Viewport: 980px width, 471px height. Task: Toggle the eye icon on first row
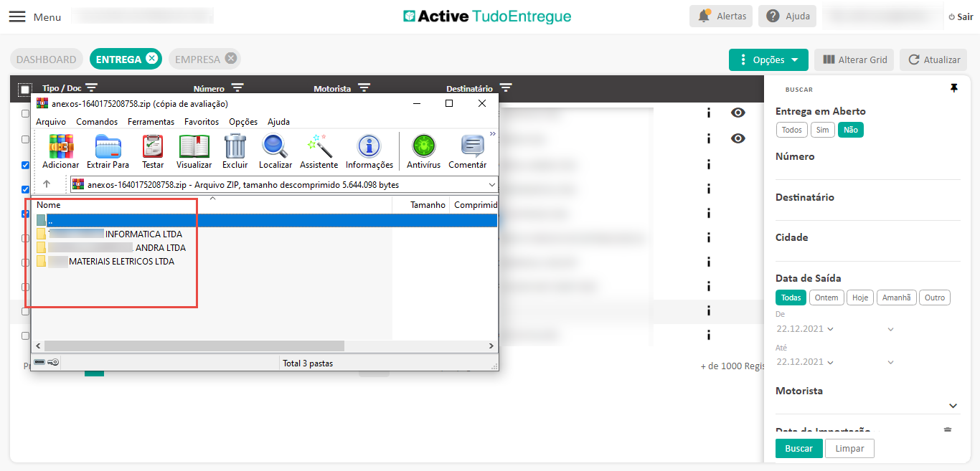[738, 113]
